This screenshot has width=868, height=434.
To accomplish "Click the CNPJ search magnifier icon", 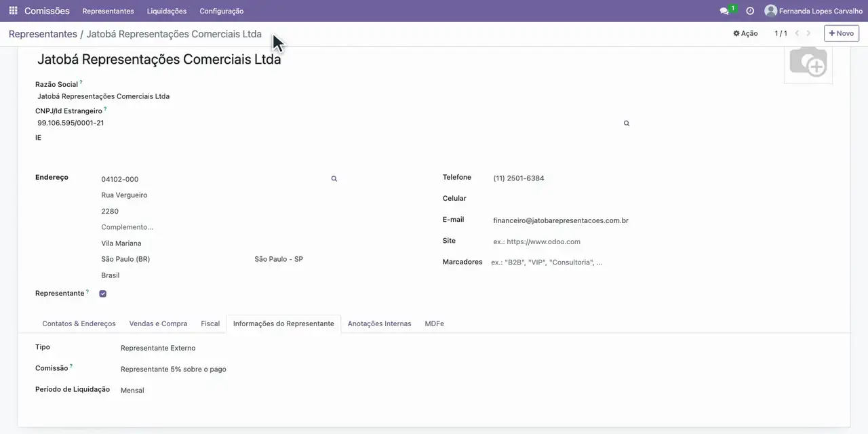I will point(627,123).
